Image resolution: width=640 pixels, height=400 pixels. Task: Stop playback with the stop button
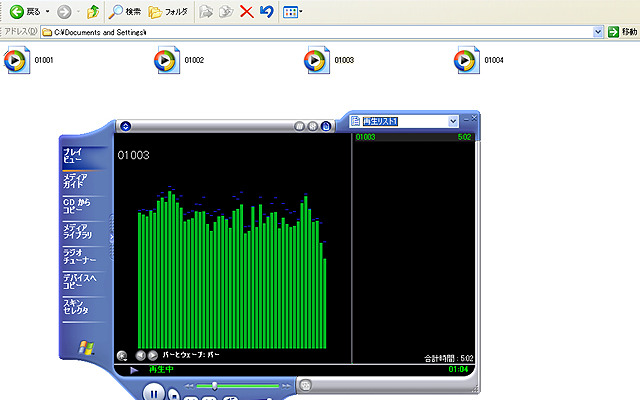(x=173, y=394)
